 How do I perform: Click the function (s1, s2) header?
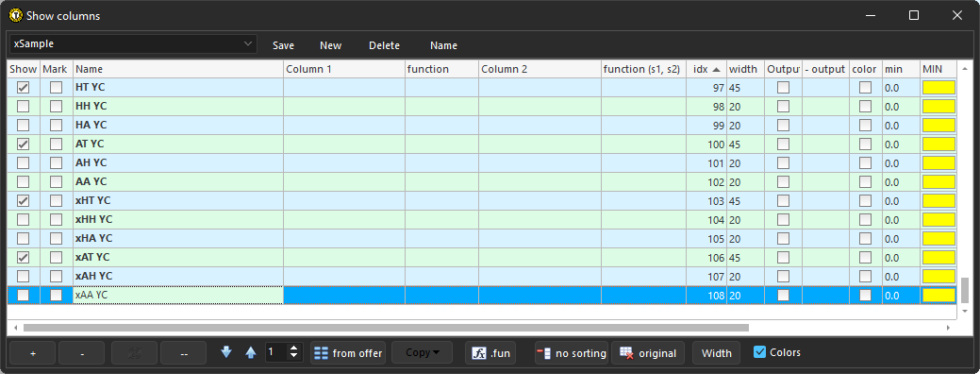644,69
